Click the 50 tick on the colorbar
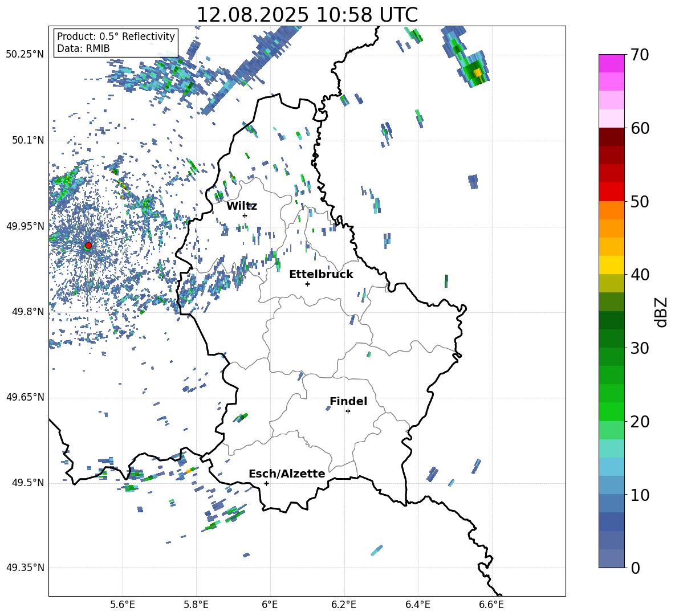The width and height of the screenshot is (675, 616). pos(639,201)
